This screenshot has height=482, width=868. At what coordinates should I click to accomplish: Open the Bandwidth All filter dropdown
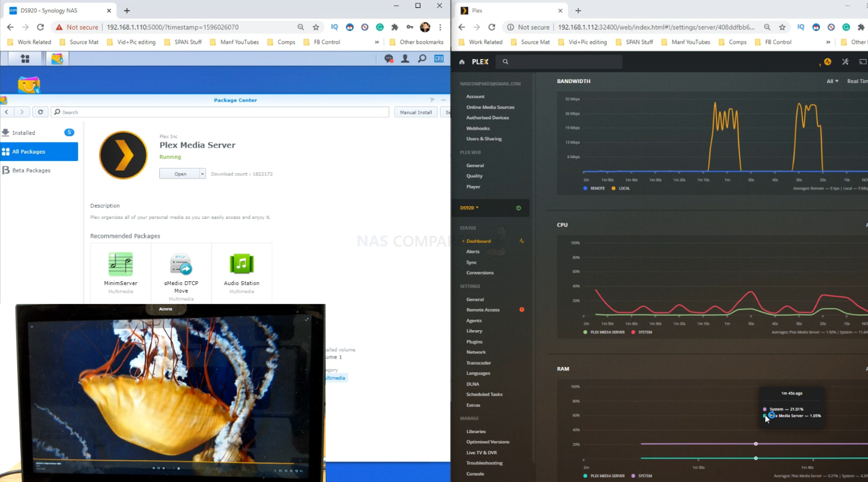832,81
